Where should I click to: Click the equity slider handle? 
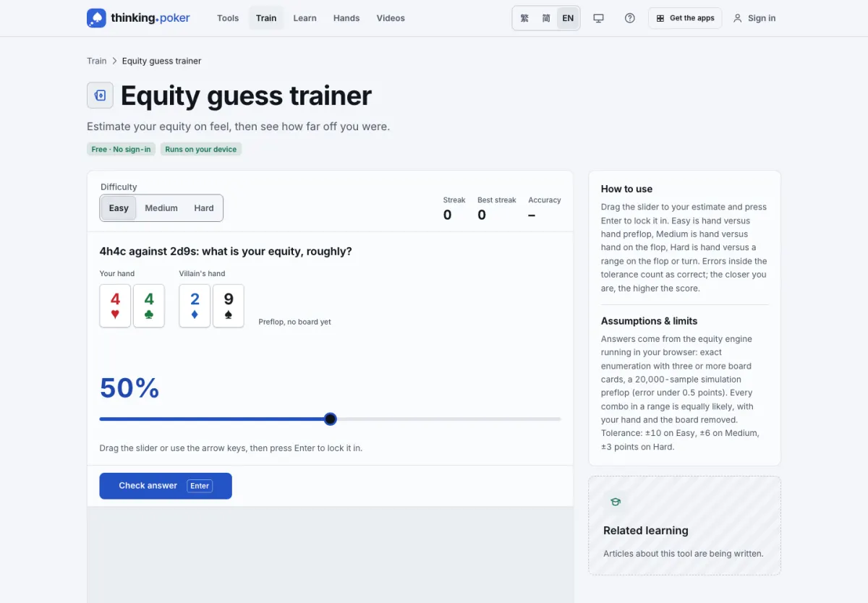(x=331, y=419)
